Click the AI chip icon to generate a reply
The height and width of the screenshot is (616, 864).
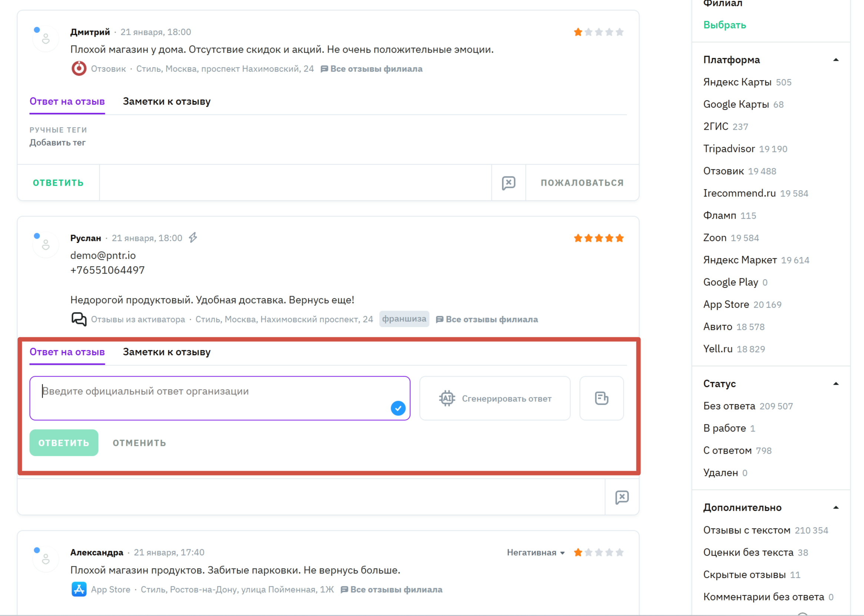click(447, 398)
